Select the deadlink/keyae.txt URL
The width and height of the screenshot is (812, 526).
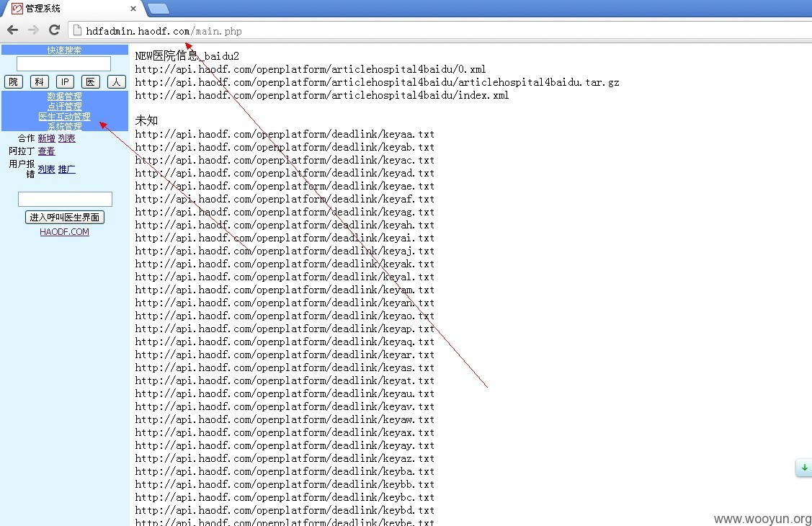point(285,187)
